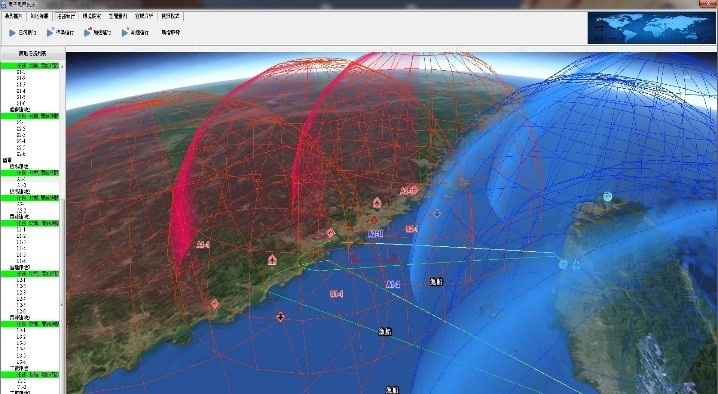Click the map label B1-1 over the sea
The height and width of the screenshot is (394, 718).
[x=337, y=294]
